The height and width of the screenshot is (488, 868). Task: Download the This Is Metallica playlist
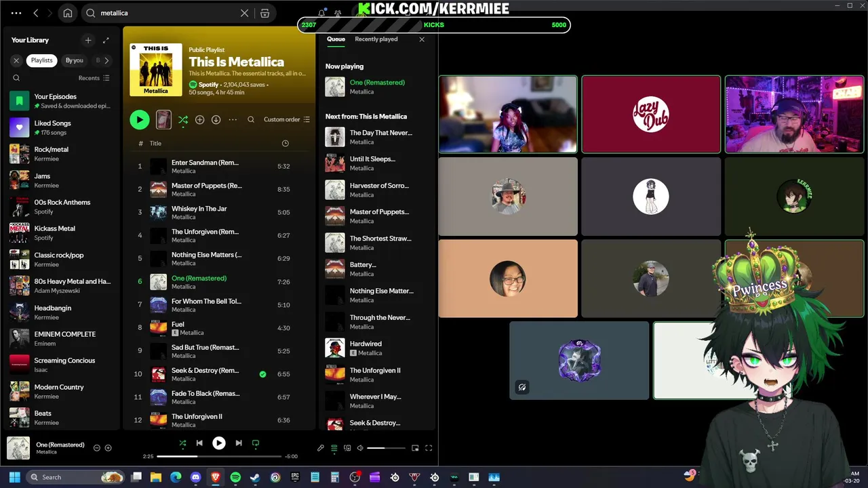point(216,120)
